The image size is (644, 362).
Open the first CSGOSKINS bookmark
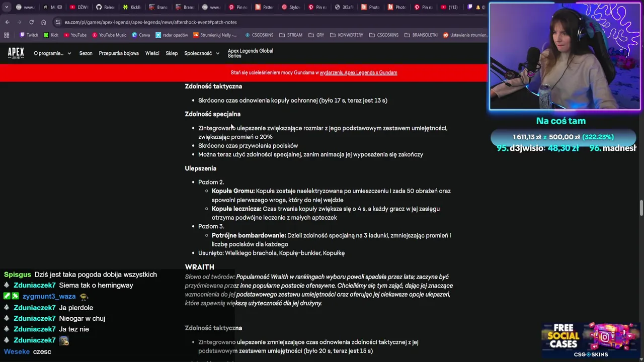pos(259,35)
